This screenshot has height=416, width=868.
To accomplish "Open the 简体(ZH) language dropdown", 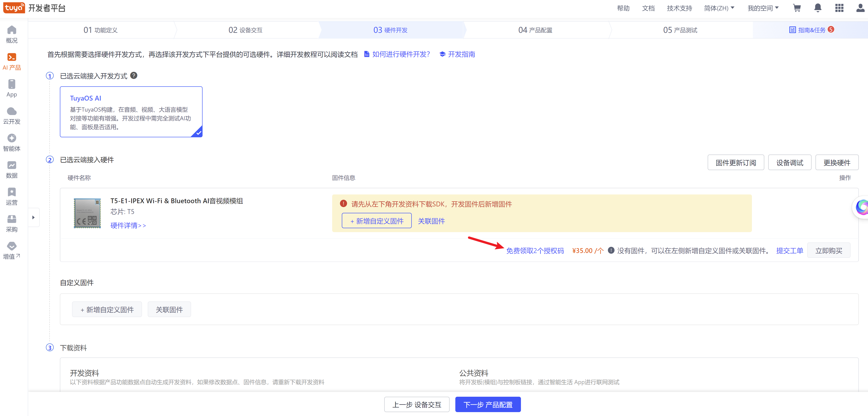I will [719, 8].
